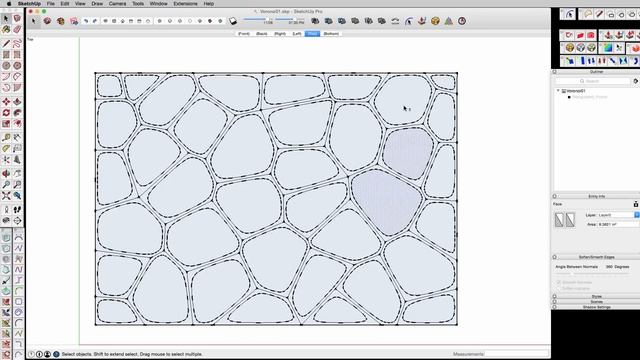The image size is (640, 360).
Task: Choose the Eraser tool in left toolbar
Action: click(17, 29)
